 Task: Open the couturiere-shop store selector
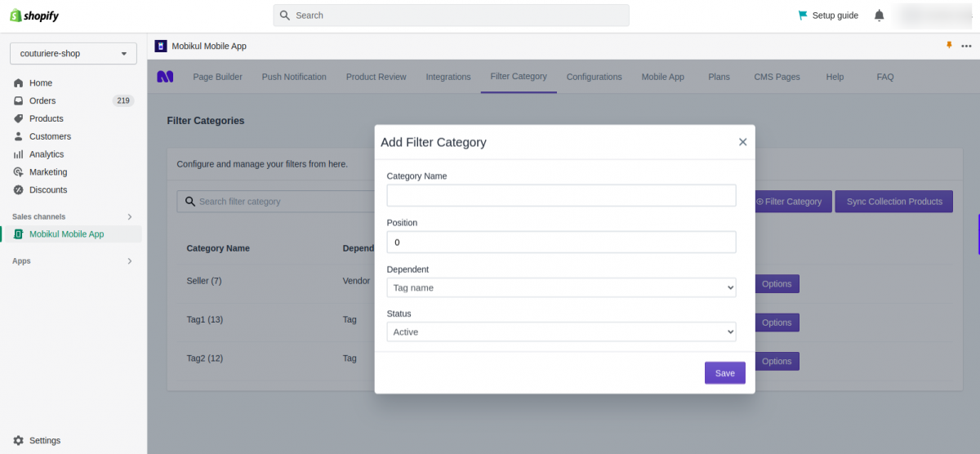coord(73,54)
